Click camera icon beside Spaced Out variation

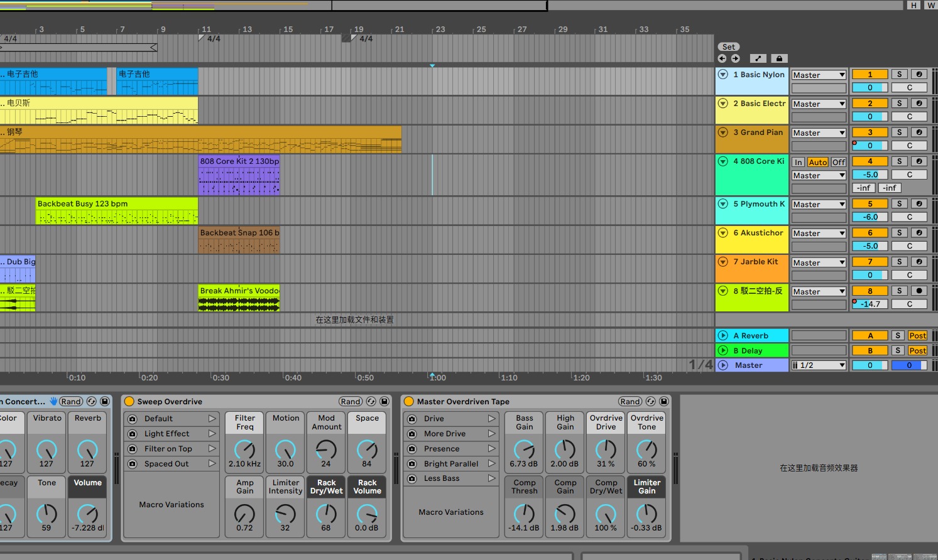point(132,464)
